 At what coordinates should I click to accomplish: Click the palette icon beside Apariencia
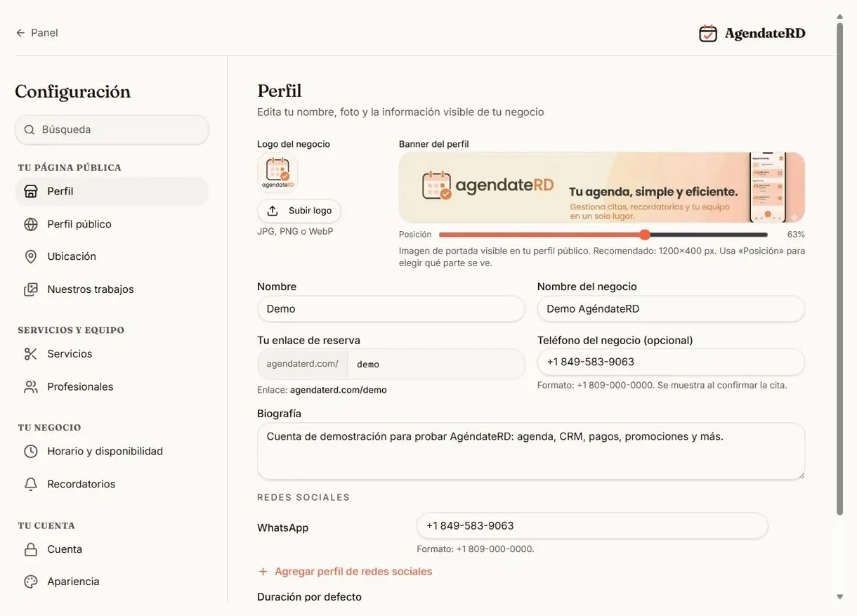[x=31, y=582]
